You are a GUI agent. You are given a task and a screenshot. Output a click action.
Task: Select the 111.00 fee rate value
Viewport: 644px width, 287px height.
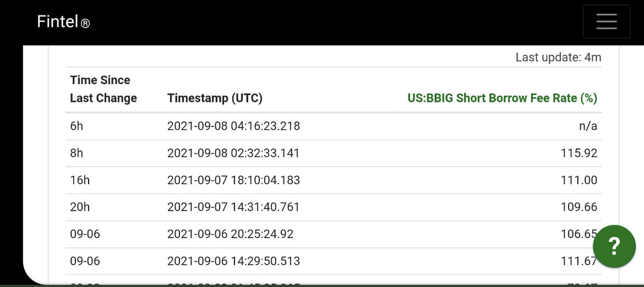(x=578, y=180)
